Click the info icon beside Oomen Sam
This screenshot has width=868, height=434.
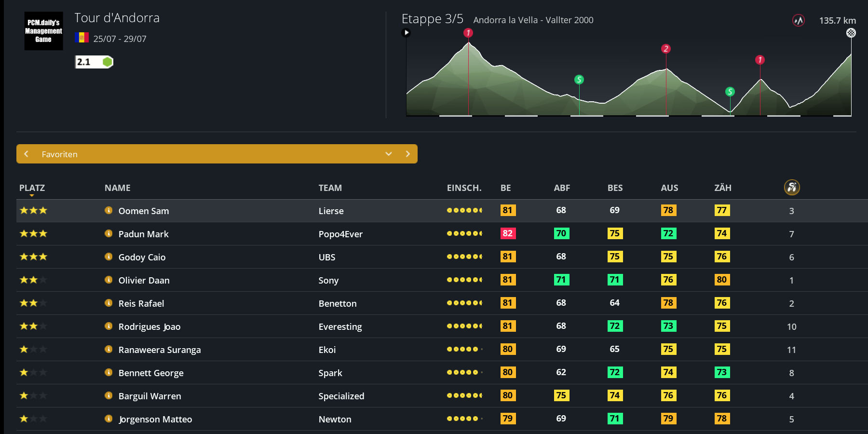point(108,210)
